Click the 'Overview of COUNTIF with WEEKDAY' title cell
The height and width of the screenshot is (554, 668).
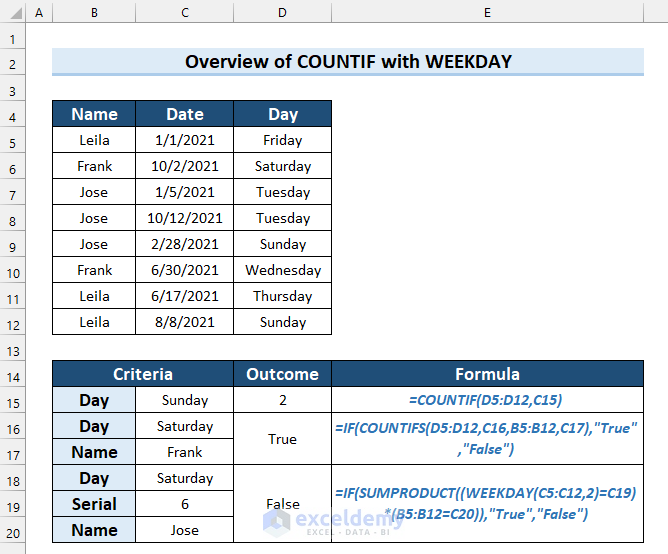tap(348, 62)
